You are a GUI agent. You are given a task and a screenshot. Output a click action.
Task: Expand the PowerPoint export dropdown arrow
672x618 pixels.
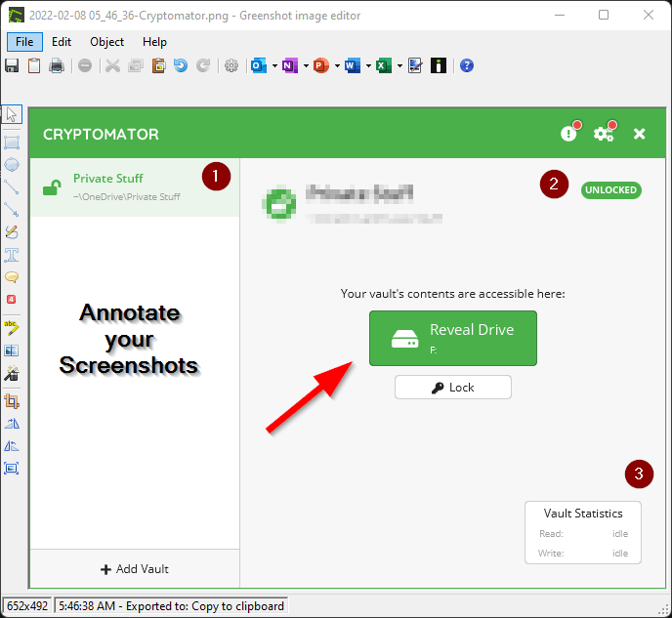(x=337, y=65)
